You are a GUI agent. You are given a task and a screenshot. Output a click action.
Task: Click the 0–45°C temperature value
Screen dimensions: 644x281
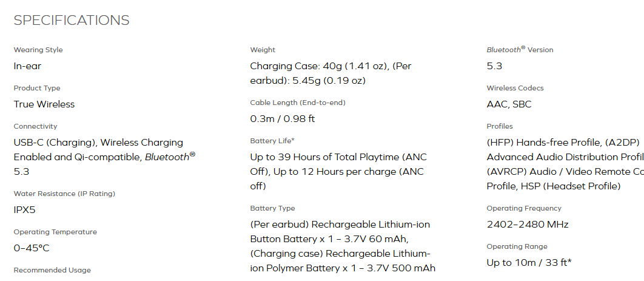[x=31, y=248]
